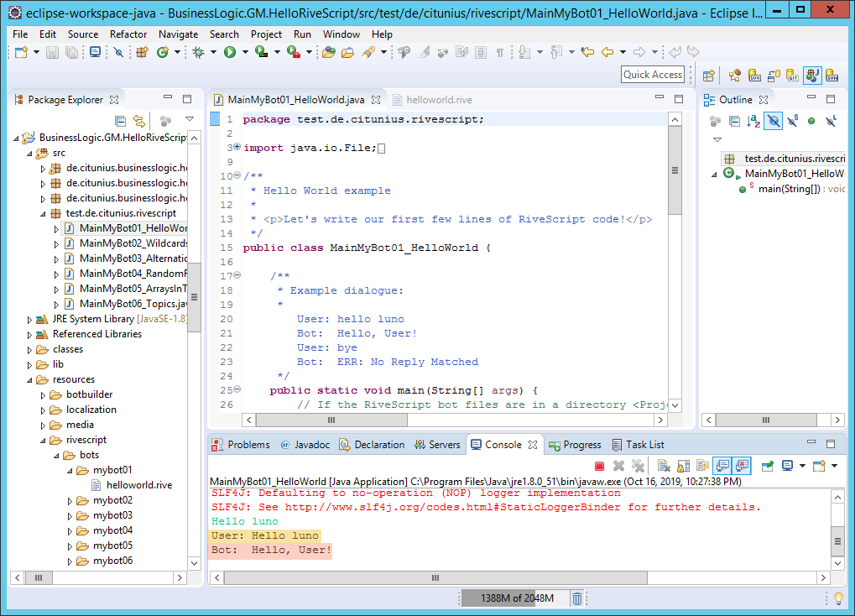The image size is (855, 616).
Task: Open the Refactor menu
Action: pos(128,34)
